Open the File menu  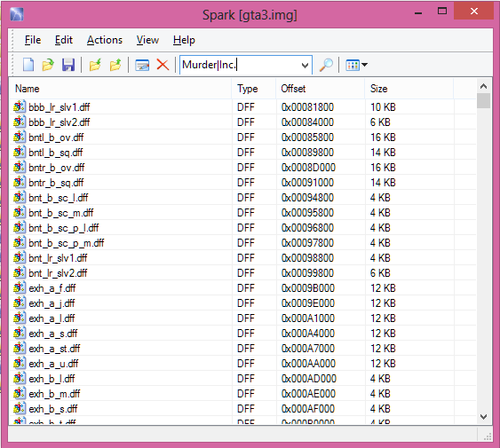pyautogui.click(x=33, y=40)
